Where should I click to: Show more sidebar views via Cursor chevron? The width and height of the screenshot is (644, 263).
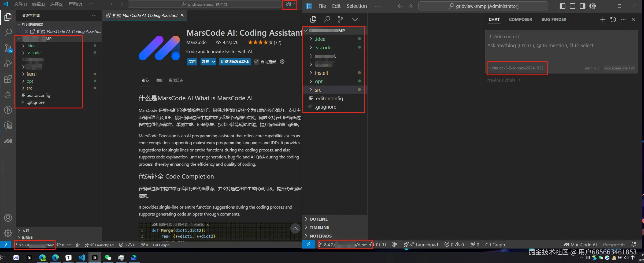[x=355, y=19]
